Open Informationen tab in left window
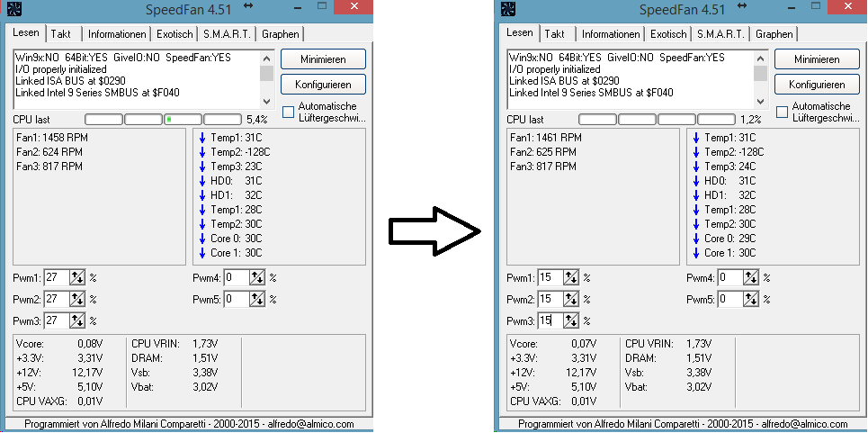The height and width of the screenshot is (433, 868). [117, 34]
